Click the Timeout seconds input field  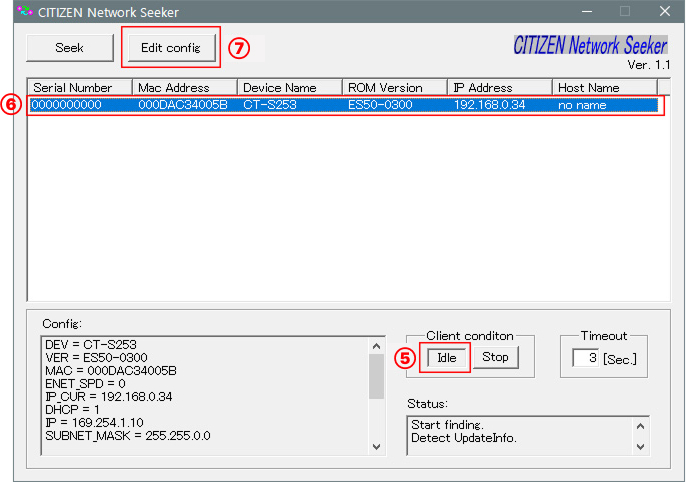(585, 357)
